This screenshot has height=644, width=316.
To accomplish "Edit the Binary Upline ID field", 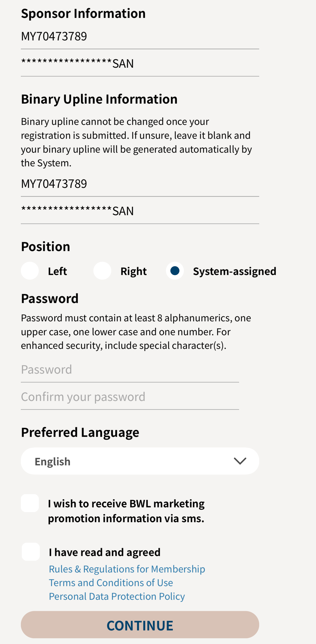I will 140,184.
